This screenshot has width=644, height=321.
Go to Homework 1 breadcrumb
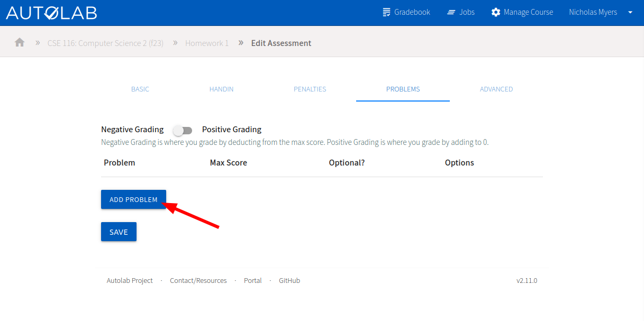click(x=207, y=43)
